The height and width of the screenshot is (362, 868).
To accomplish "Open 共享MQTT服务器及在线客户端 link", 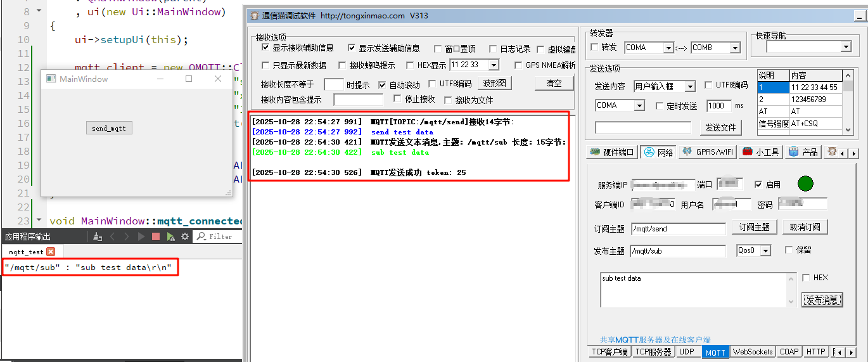I will coord(655,340).
